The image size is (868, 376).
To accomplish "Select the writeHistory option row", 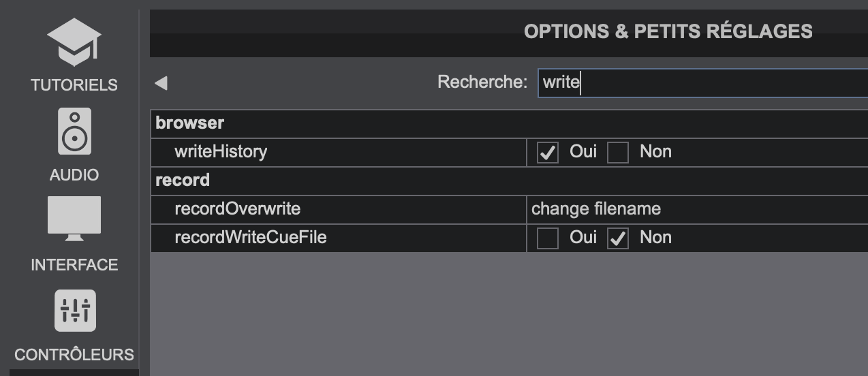I will 221,152.
